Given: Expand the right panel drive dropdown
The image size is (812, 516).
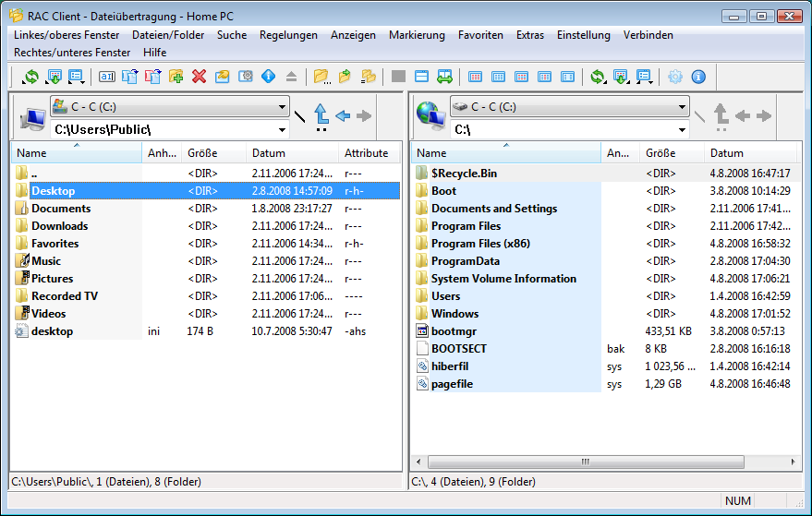Looking at the screenshot, I should pyautogui.click(x=682, y=107).
